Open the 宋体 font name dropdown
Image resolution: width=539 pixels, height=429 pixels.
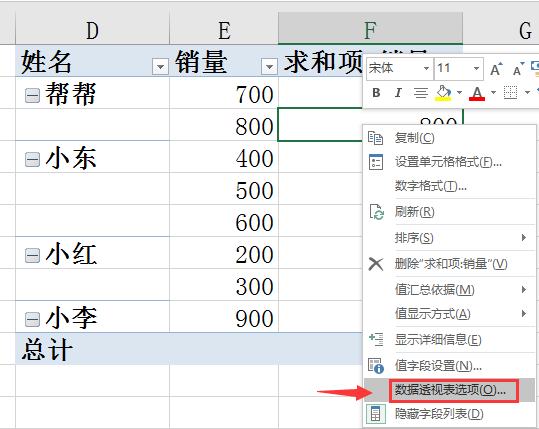426,68
